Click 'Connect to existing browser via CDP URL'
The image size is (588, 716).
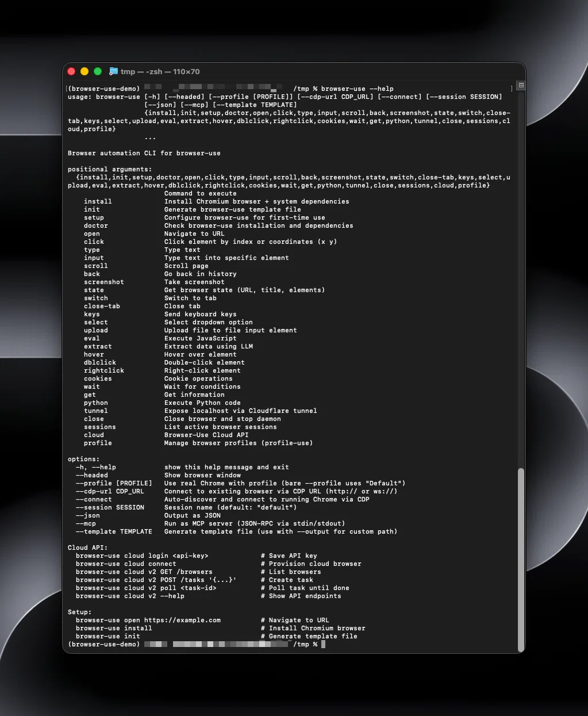[281, 491]
